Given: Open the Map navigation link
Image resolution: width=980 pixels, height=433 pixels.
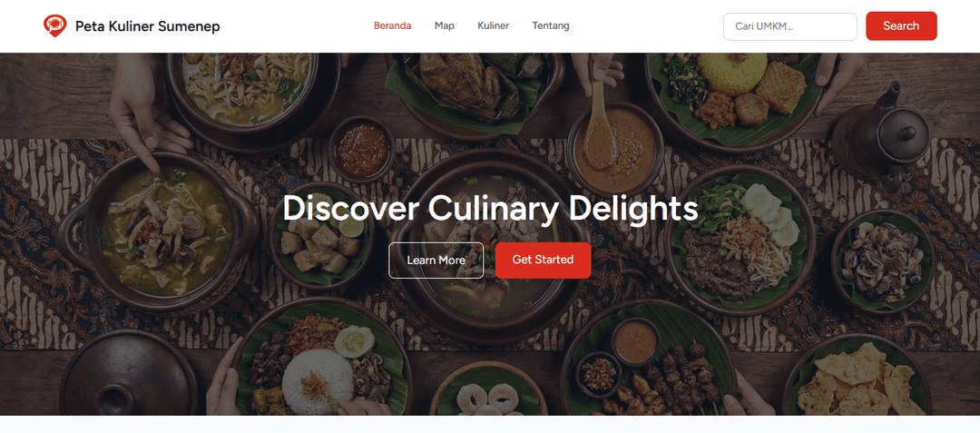Looking at the screenshot, I should click(x=445, y=25).
